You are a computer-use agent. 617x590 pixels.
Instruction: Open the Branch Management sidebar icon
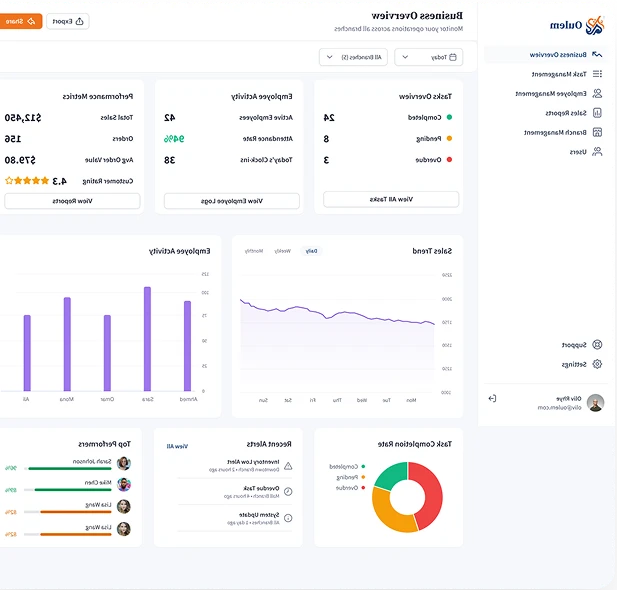tap(597, 132)
